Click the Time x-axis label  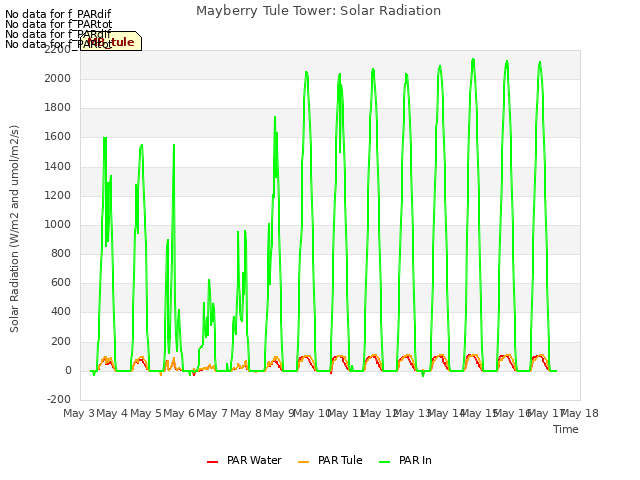click(566, 429)
